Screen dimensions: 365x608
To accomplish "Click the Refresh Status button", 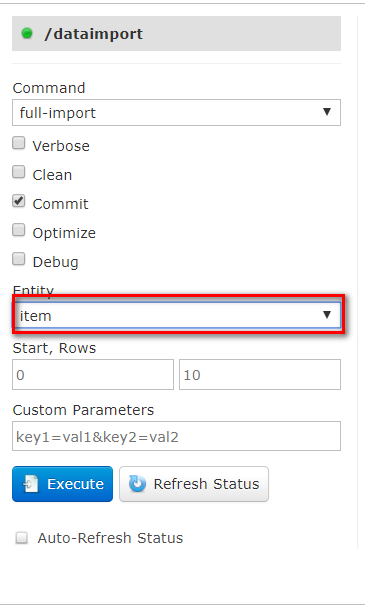I will coord(194,484).
